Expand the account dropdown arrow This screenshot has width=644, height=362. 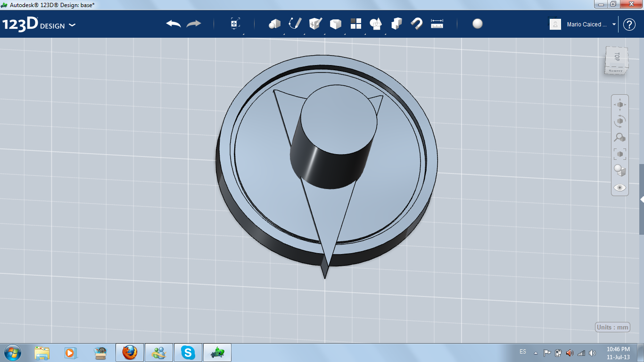click(614, 25)
